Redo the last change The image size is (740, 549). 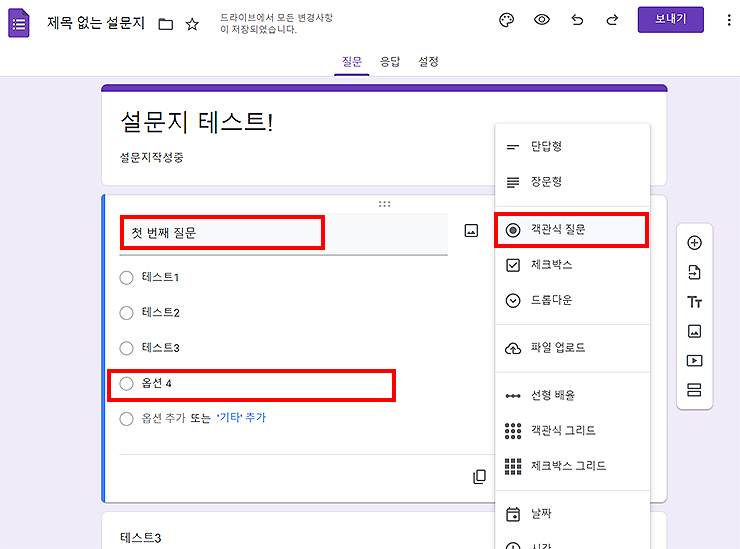pos(612,20)
